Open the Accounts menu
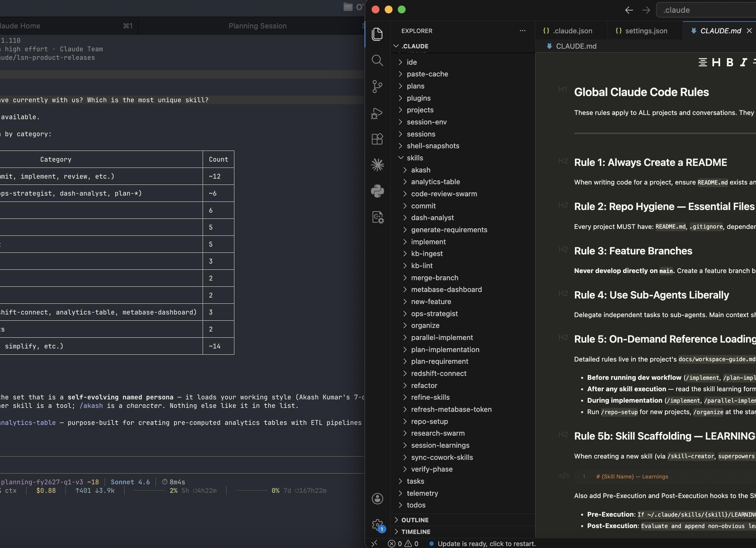 [377, 499]
